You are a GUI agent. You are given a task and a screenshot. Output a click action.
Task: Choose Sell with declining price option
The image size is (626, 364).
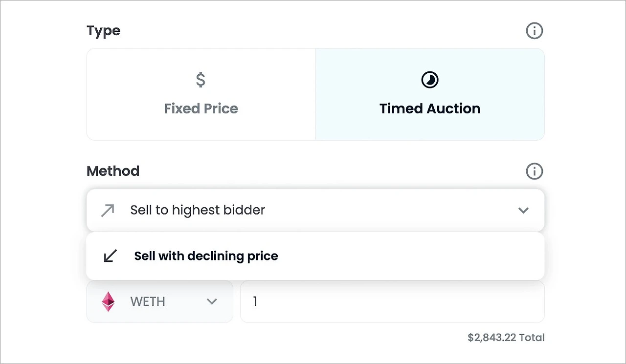206,256
